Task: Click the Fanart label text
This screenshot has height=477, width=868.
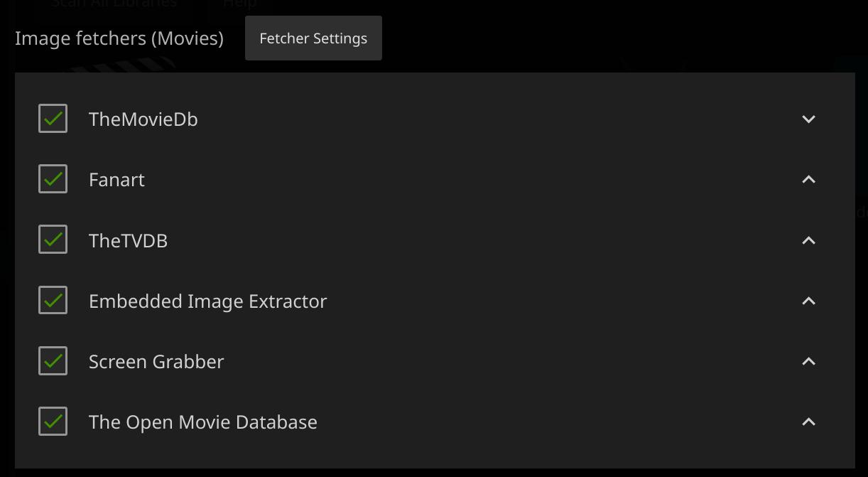Action: point(116,180)
